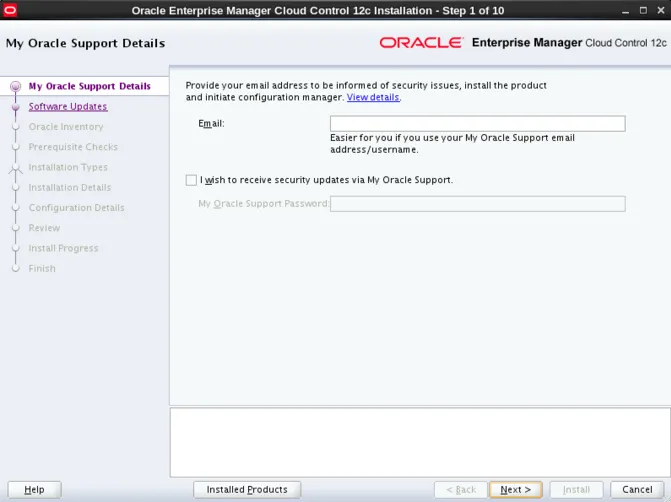Viewport: 671px width, 502px height.
Task: Maximize the installer window
Action: 643,10
